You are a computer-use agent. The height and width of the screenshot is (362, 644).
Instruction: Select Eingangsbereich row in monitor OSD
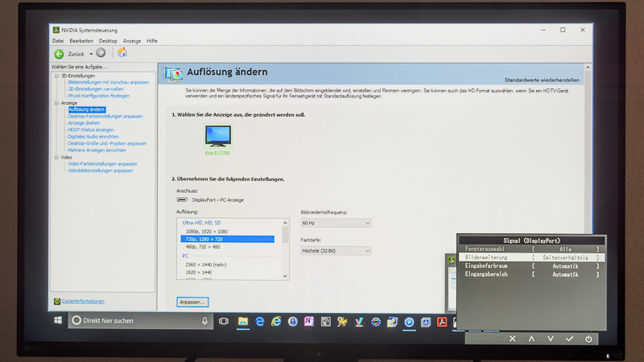[531, 274]
